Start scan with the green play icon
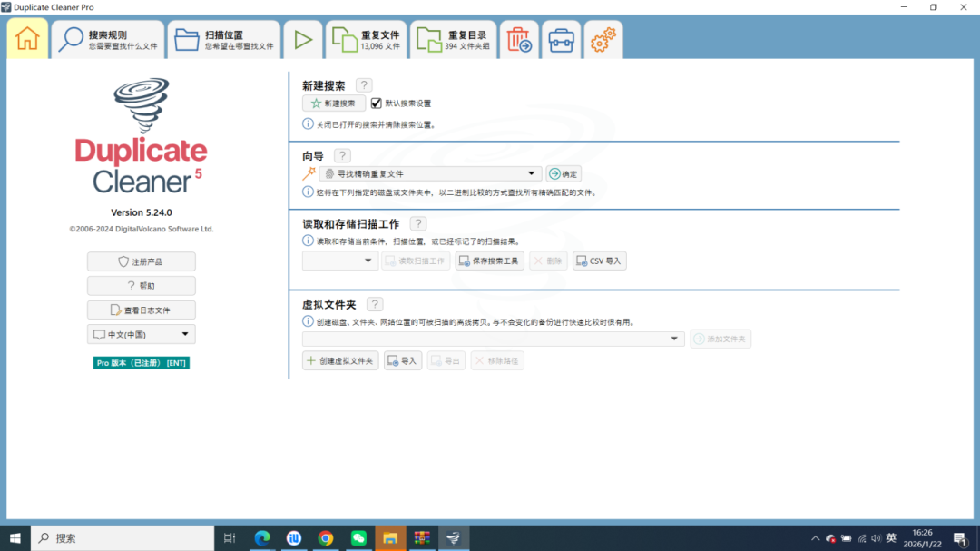 click(x=303, y=39)
